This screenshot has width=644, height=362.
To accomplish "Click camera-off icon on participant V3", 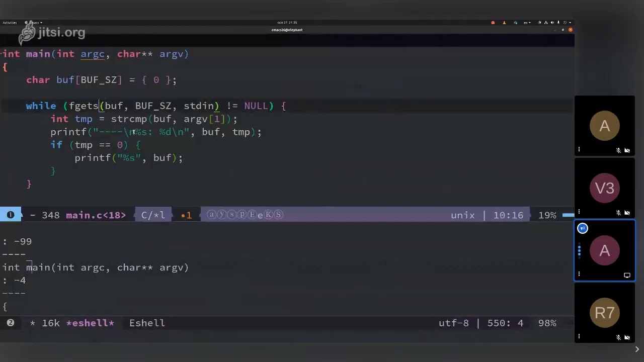I will 627,213.
